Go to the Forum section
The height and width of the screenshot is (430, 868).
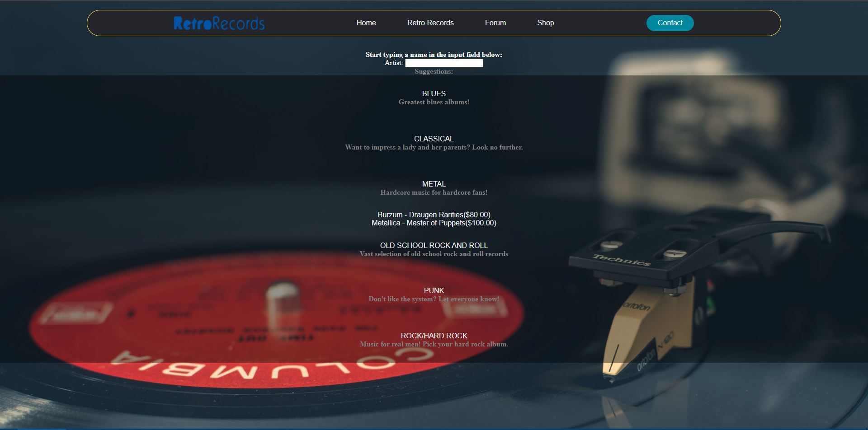point(495,23)
